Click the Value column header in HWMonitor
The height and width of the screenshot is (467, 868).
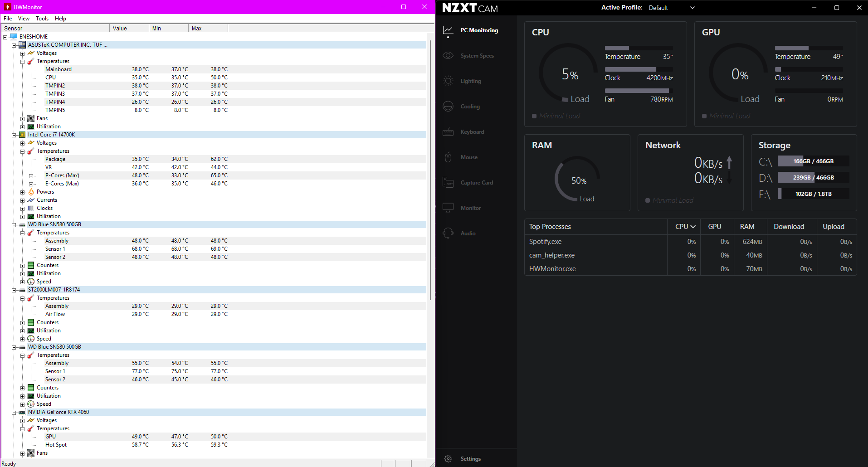pyautogui.click(x=129, y=28)
